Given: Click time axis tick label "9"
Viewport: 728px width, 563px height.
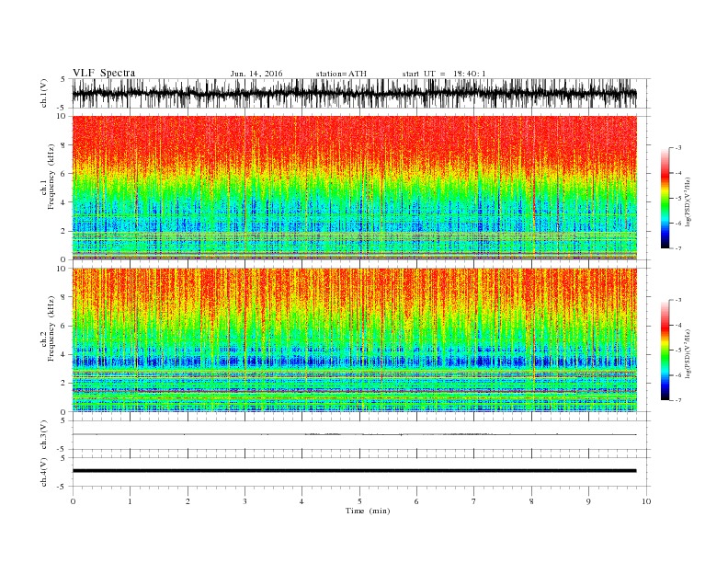Looking at the screenshot, I should 588,501.
